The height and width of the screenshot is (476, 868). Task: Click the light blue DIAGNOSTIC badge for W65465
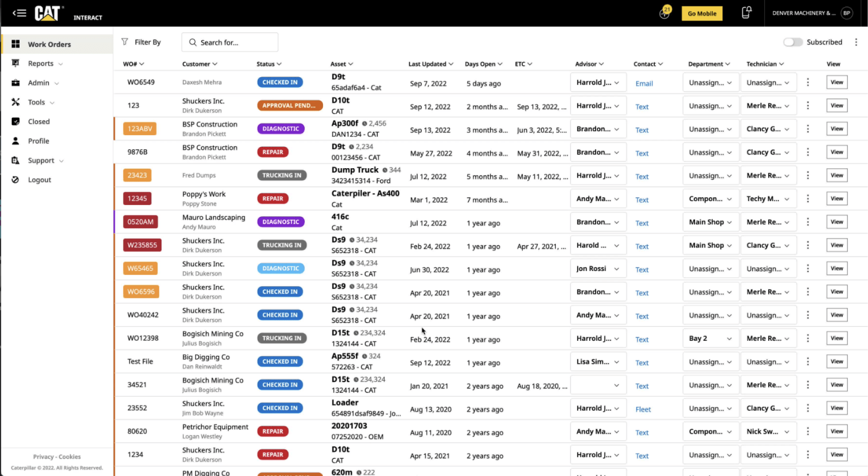click(280, 268)
